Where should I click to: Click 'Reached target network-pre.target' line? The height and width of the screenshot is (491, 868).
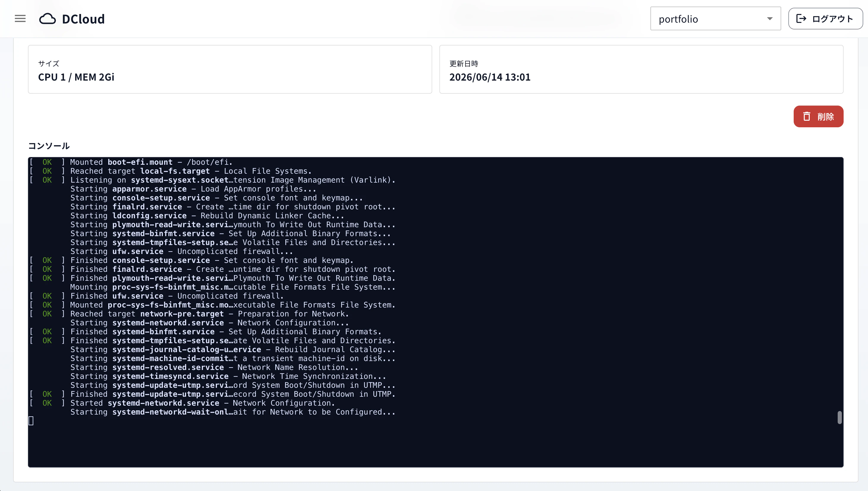[189, 314]
